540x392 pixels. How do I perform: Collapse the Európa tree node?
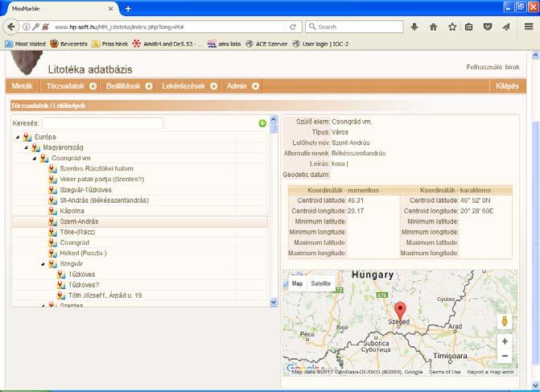pyautogui.click(x=18, y=137)
